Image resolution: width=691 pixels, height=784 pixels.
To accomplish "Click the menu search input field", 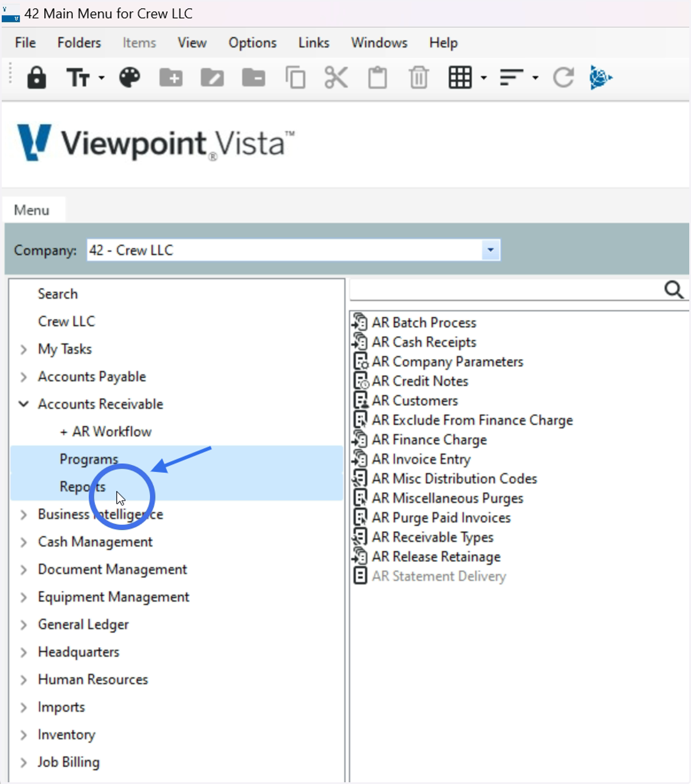I will (x=506, y=289).
